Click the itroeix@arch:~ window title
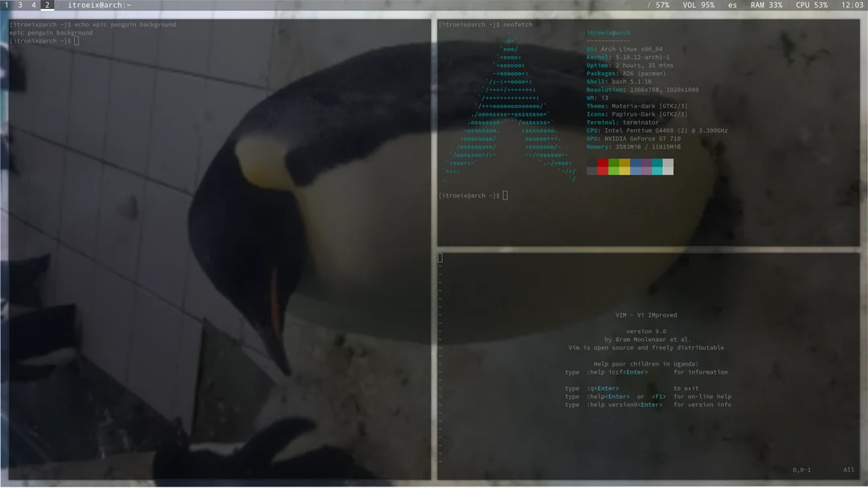Viewport: 868px width, 488px height. 97,5
